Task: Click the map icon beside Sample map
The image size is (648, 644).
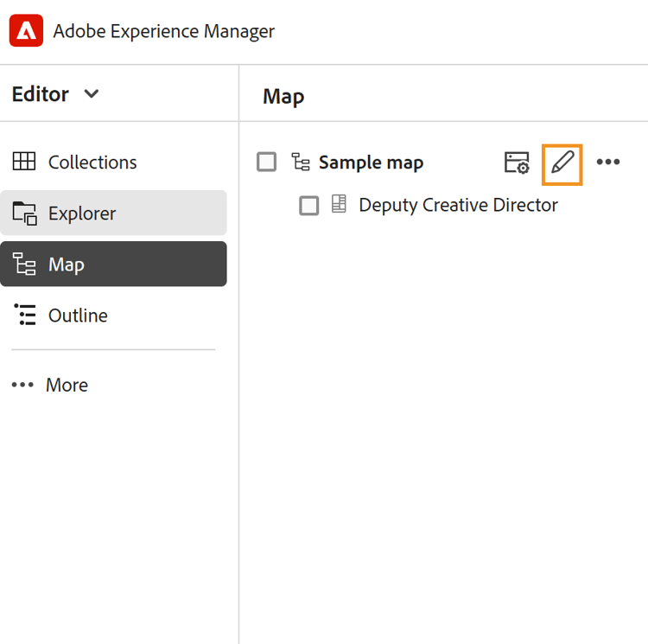Action: pyautogui.click(x=300, y=163)
